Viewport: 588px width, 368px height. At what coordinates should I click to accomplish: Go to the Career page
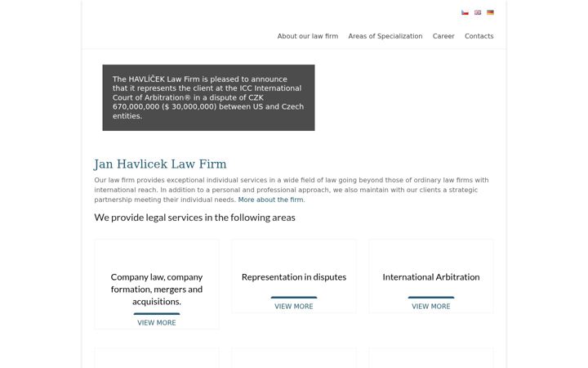point(443,36)
